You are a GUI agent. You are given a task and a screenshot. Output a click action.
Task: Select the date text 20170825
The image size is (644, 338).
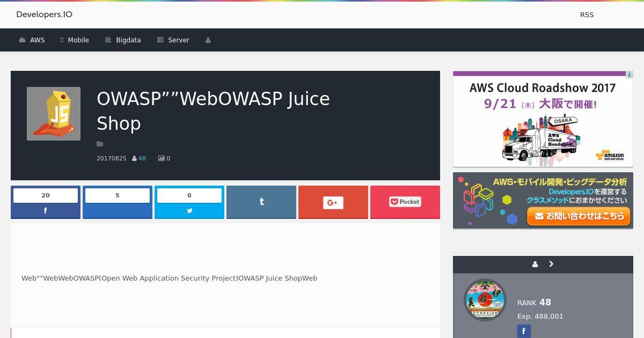click(x=112, y=158)
